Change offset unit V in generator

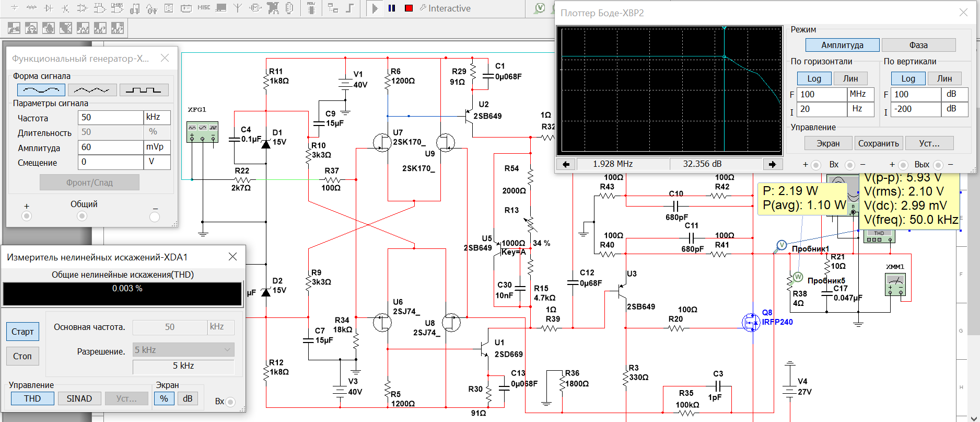(x=157, y=162)
